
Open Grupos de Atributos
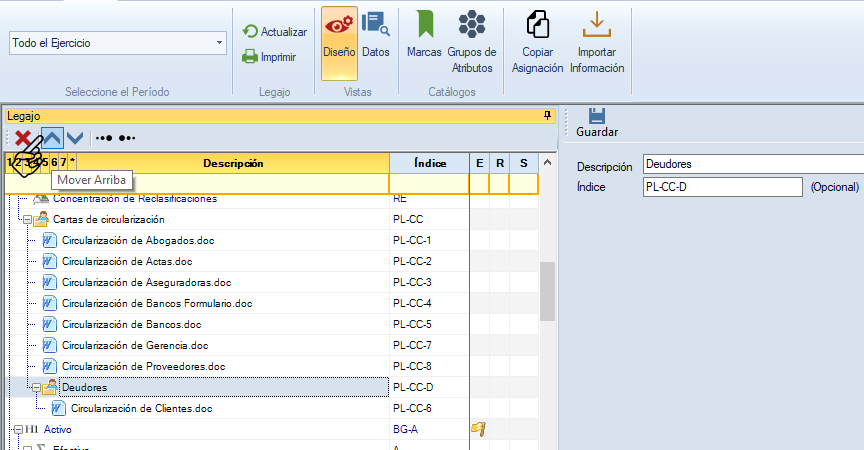pyautogui.click(x=472, y=44)
